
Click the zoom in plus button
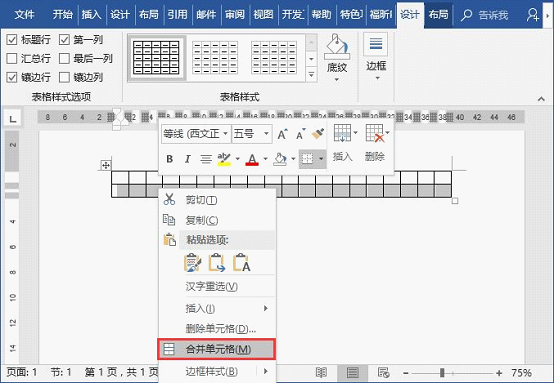point(499,373)
